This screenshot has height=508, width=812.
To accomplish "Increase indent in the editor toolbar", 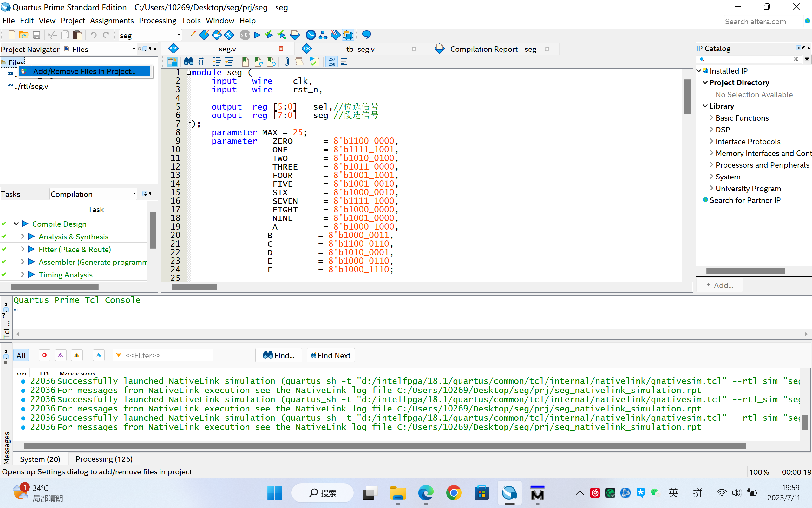I will 217,62.
